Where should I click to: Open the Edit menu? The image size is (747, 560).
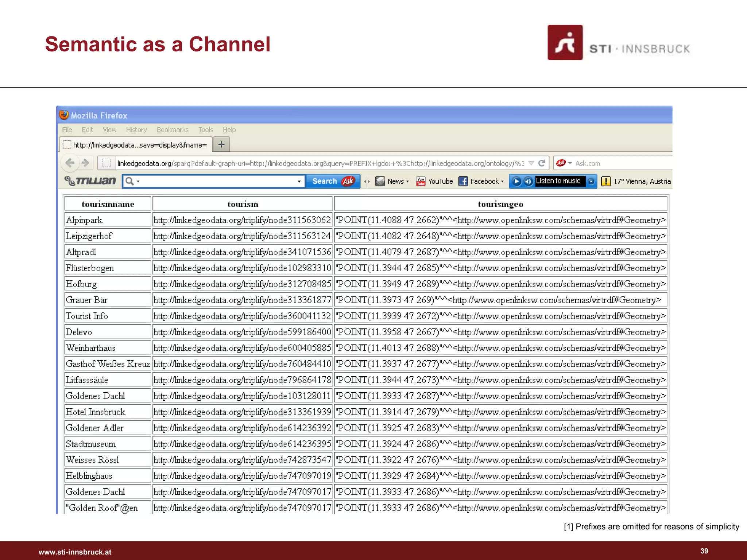click(87, 129)
